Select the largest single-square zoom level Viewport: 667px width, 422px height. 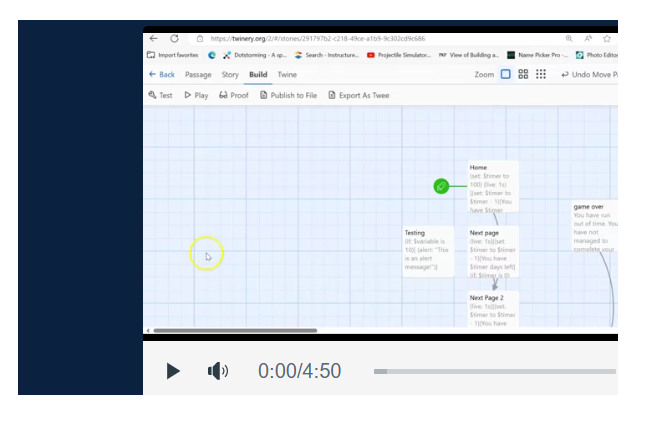(505, 74)
